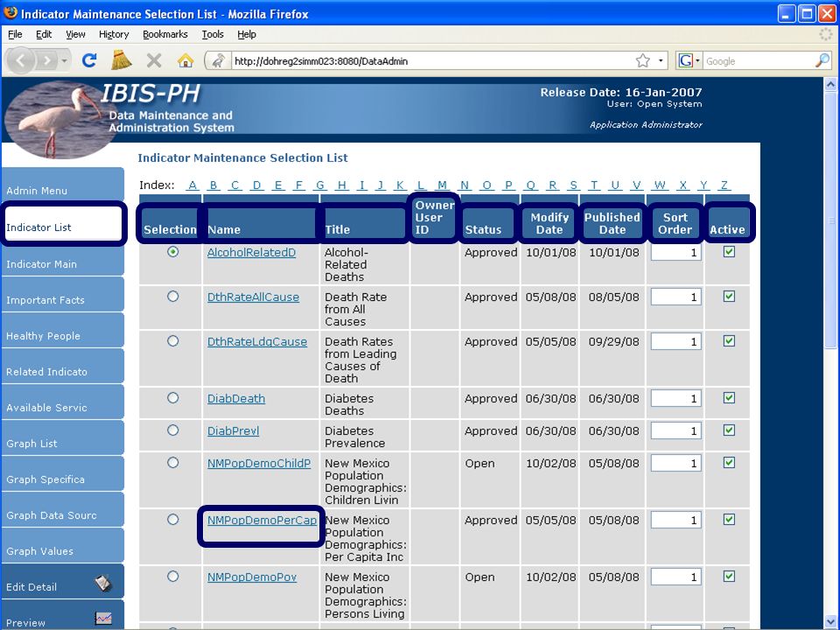840x630 pixels.
Task: Go to the Home page icon
Action: (185, 60)
